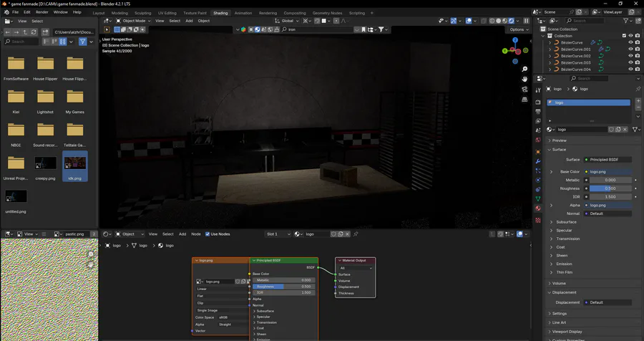Open the Particles properties tab icon
This screenshot has width=644, height=341.
pyautogui.click(x=538, y=170)
